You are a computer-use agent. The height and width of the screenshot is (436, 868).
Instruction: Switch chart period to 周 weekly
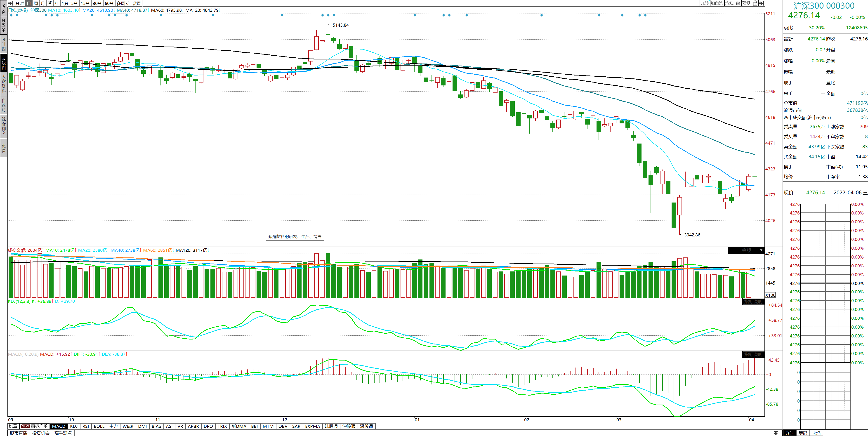point(36,3)
